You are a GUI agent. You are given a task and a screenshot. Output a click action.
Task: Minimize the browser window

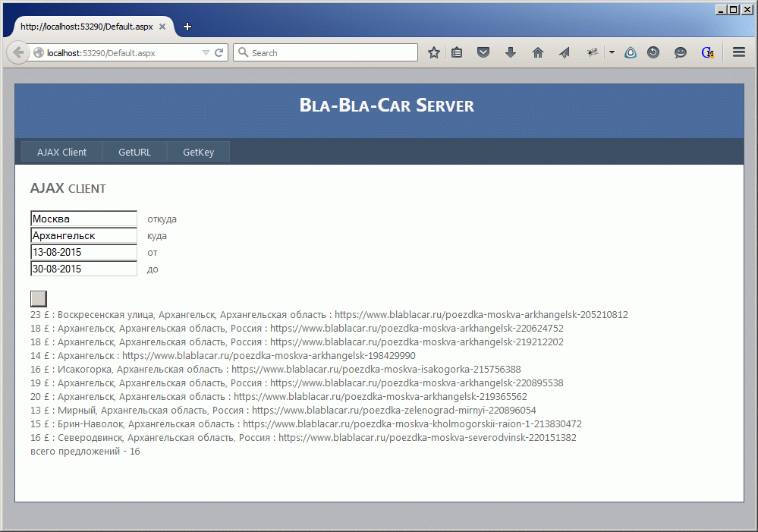721,9
